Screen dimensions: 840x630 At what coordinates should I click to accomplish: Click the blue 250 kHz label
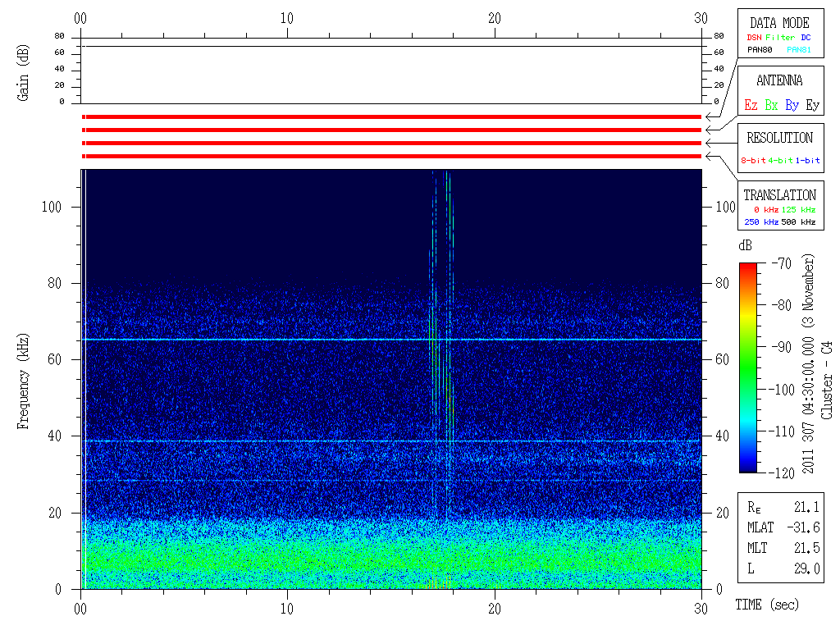click(761, 221)
